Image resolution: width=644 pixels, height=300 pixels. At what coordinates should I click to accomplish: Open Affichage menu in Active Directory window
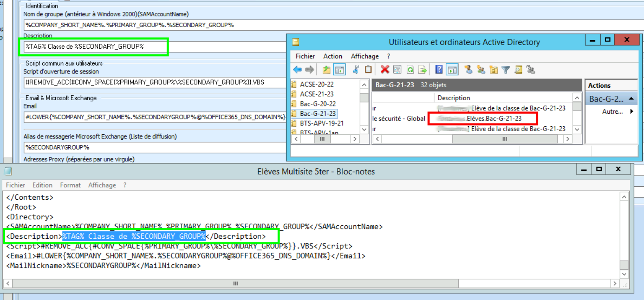(365, 56)
